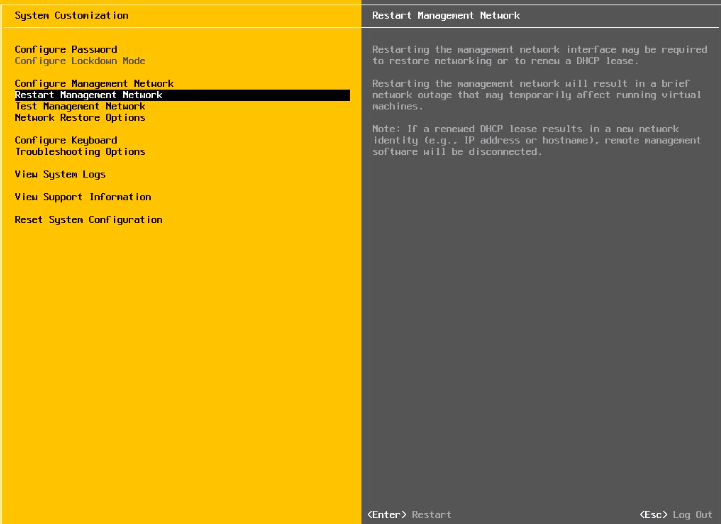Click the line 'to restore networking or to renew a DHCP lease.'
This screenshot has height=524, width=721.
505,61
